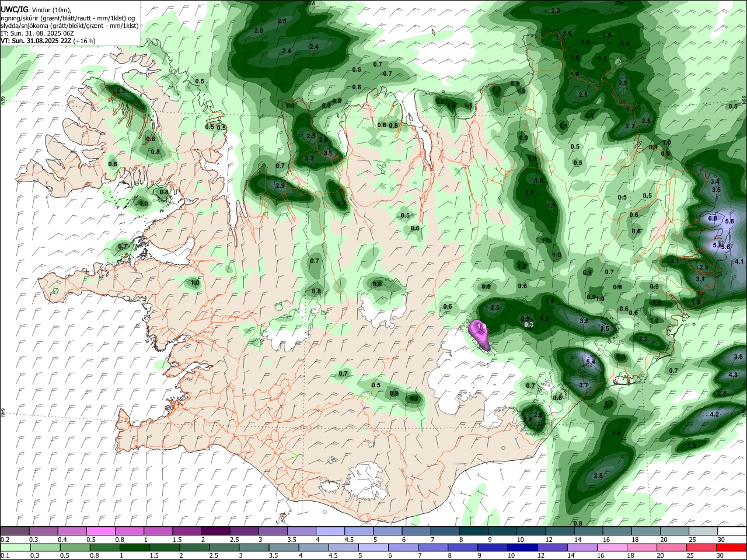Image resolution: width=747 pixels, height=560 pixels.
Task: Select the 25 mm rain swatch left of red
Action: [x=701, y=547]
